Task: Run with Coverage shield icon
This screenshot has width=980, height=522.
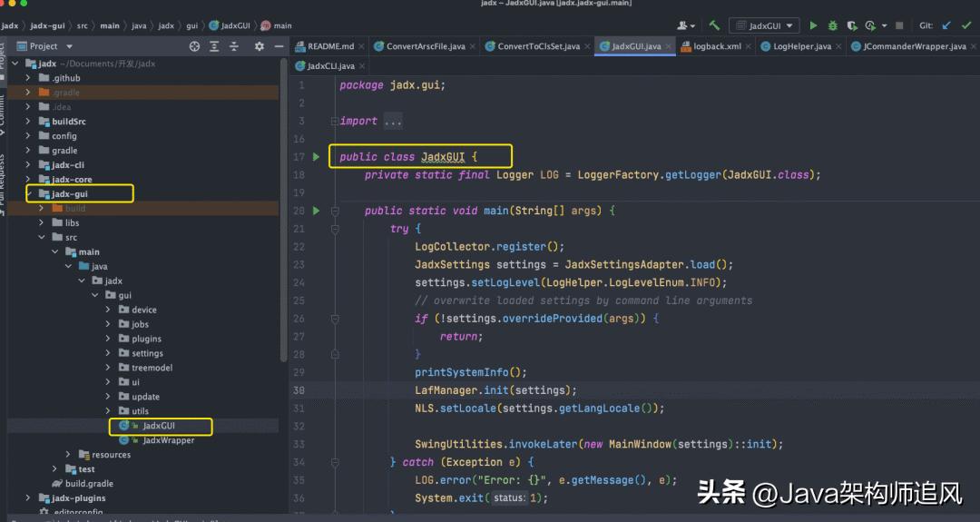Action: pyautogui.click(x=851, y=25)
